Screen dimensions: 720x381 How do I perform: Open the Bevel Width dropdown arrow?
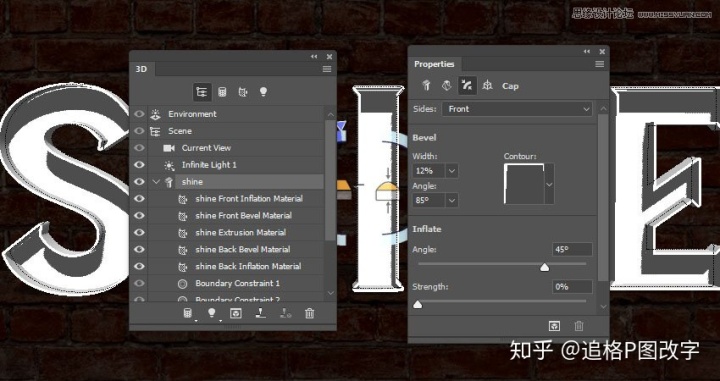(x=452, y=171)
